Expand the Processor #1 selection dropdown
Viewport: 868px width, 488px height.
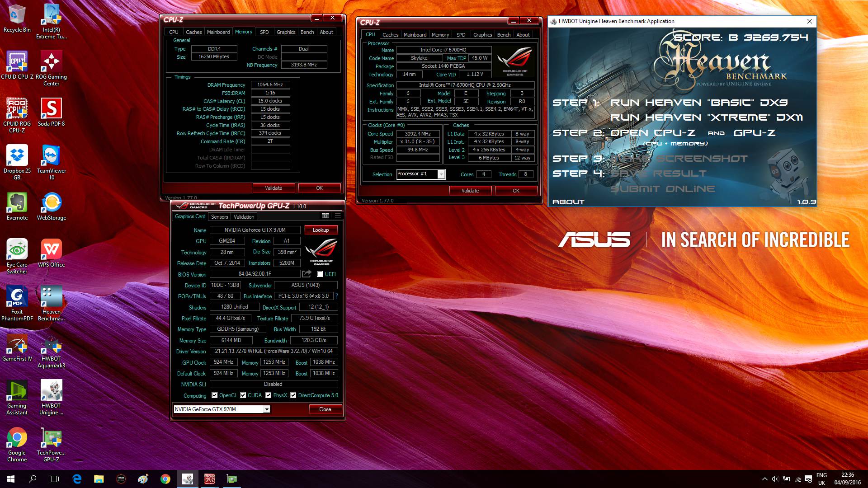tap(441, 174)
